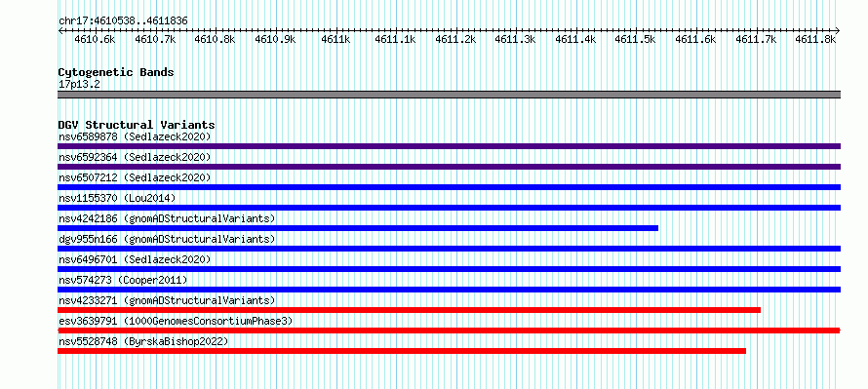Open dgv955n166 (gnomADStructuralVariants) label

coord(167,239)
